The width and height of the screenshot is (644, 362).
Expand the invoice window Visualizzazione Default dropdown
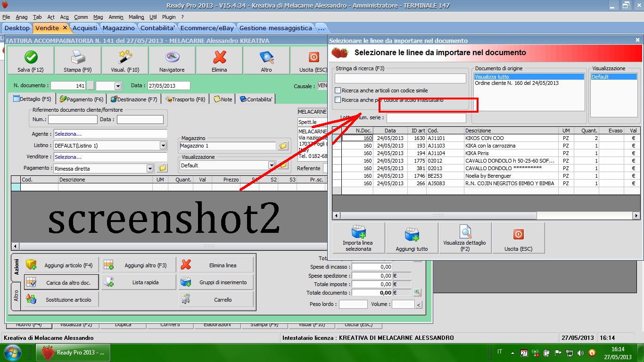coord(272,165)
